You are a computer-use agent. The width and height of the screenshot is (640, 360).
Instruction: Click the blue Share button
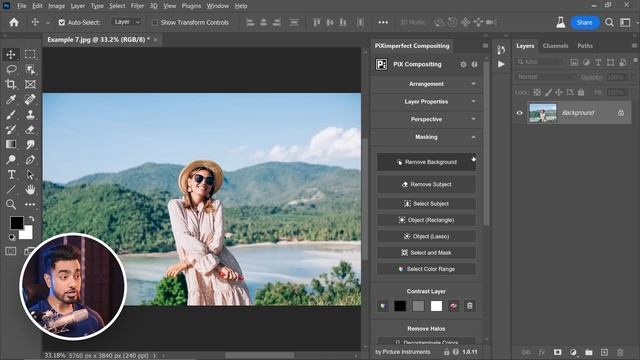click(584, 22)
